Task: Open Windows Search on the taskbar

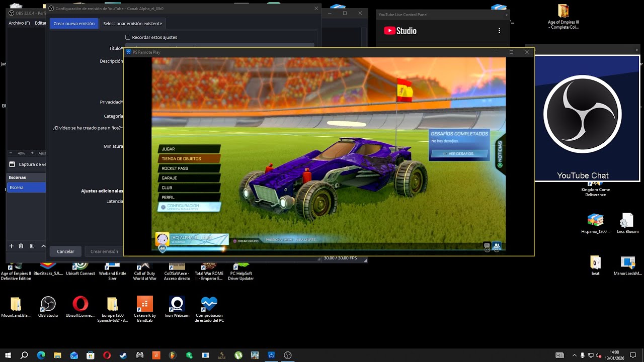Action: click(x=24, y=355)
